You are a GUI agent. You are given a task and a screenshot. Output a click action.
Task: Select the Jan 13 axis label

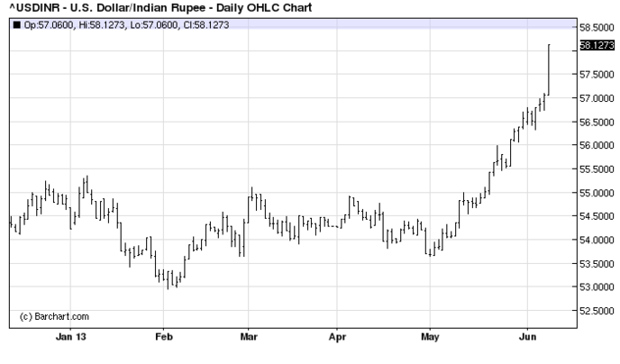coord(71,337)
